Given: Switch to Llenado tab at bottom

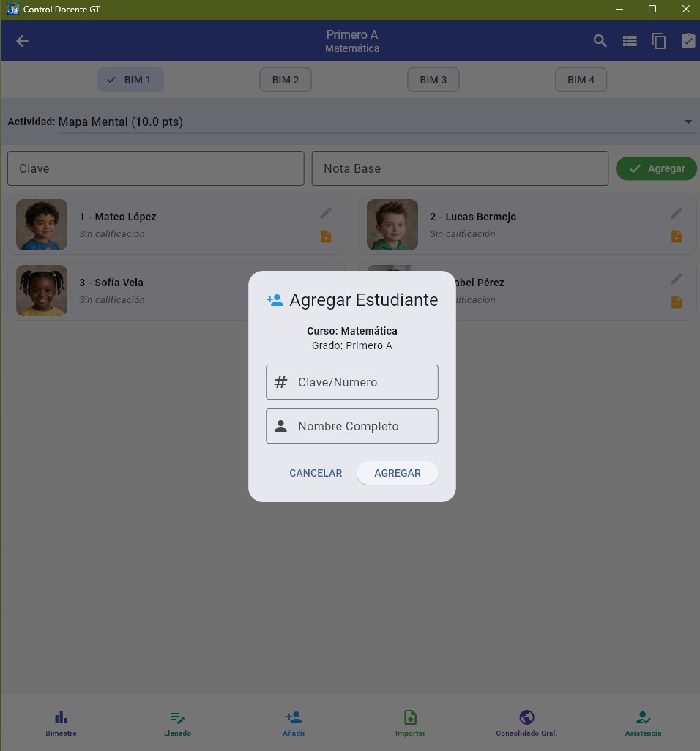Looking at the screenshot, I should pos(177,723).
